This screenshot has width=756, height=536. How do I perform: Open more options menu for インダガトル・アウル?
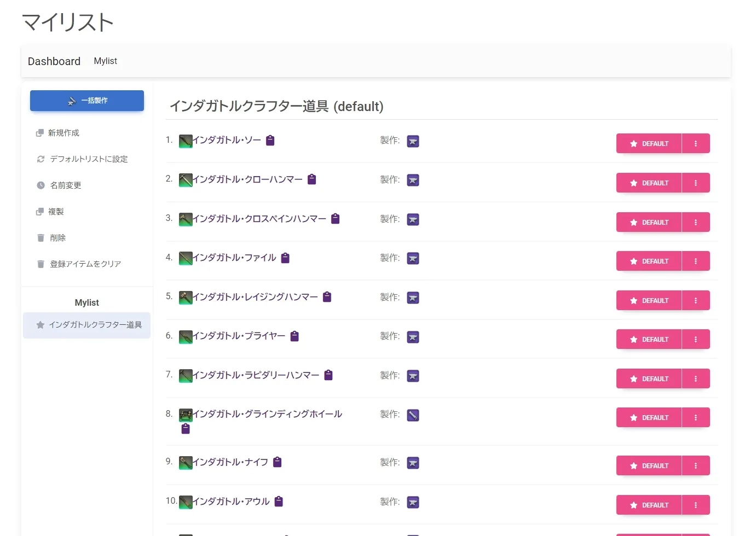click(696, 505)
